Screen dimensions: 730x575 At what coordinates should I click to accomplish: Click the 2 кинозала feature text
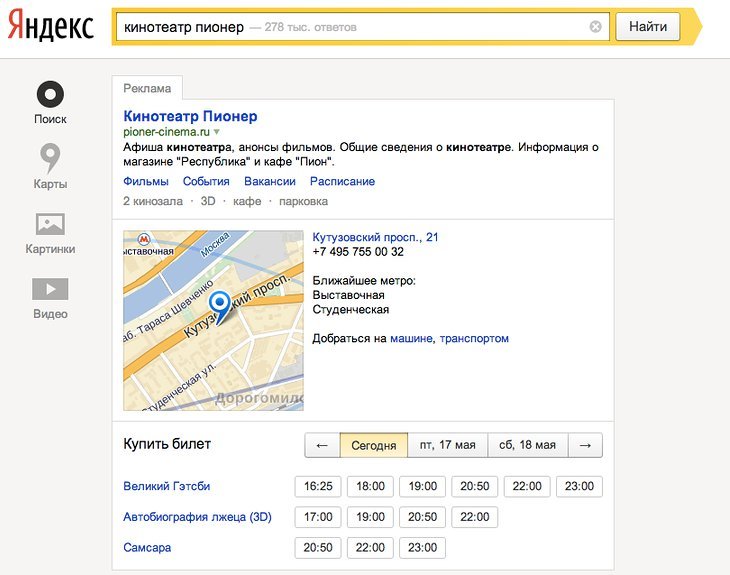(x=153, y=201)
